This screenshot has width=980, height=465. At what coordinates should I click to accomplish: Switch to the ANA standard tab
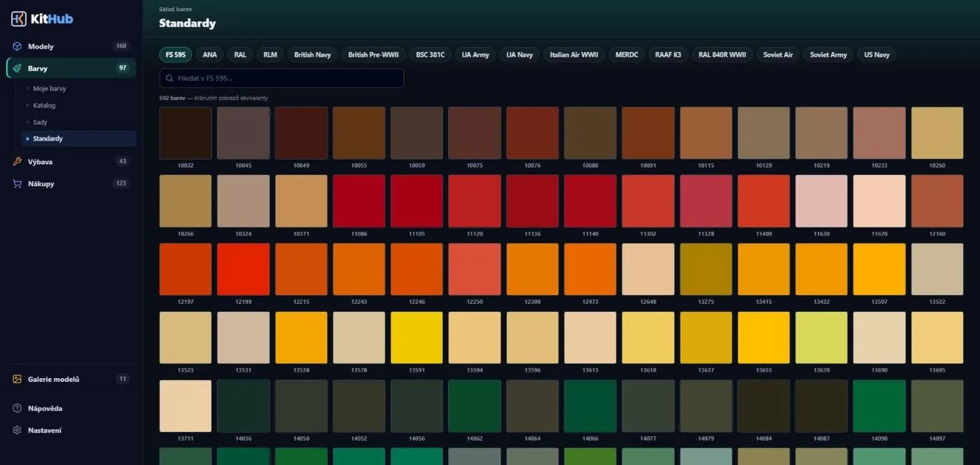coord(210,55)
